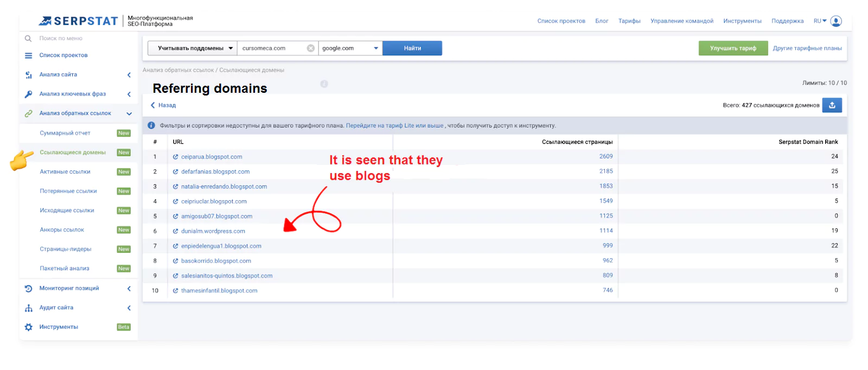Expand the Мониторинг позиций section chevron
Screen dimensions: 868x370
coord(129,289)
